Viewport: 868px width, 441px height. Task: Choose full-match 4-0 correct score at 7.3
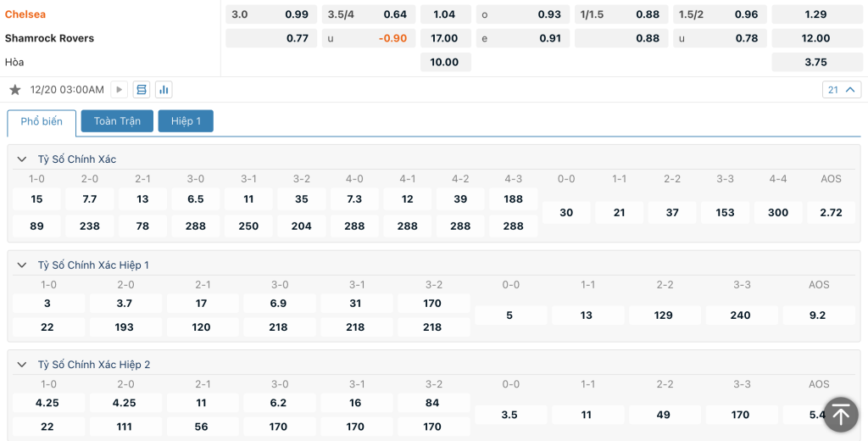pyautogui.click(x=354, y=199)
